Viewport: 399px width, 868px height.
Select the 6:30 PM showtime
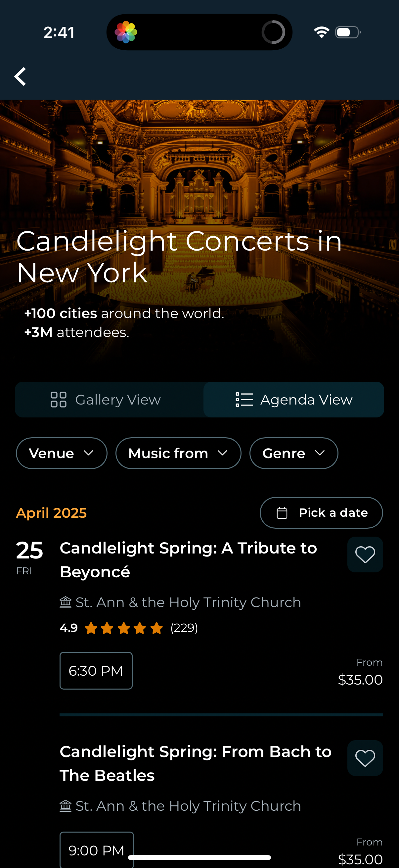96,671
